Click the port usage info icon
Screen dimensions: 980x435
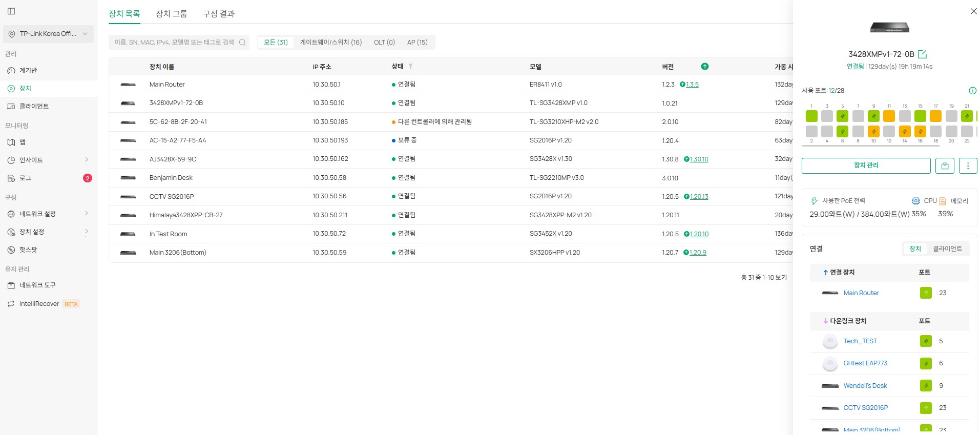(972, 91)
